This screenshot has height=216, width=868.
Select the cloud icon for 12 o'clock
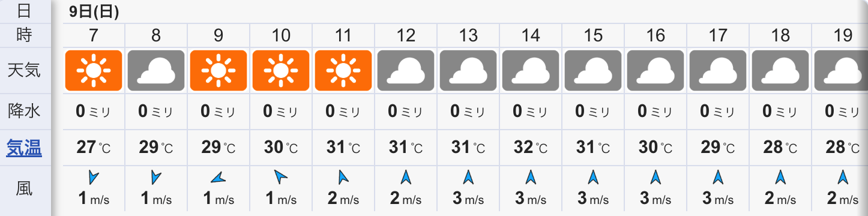[x=406, y=71]
